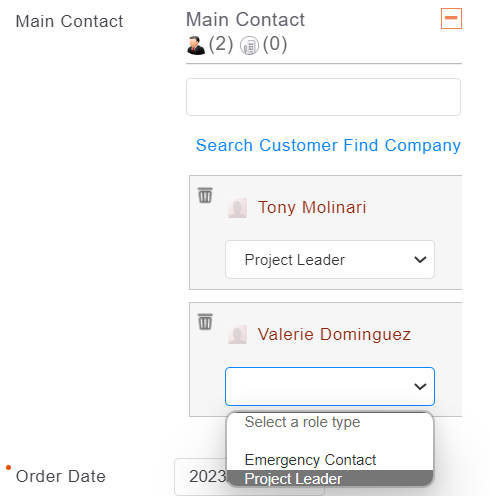489x496 pixels.
Task: Open Valerie Dominguez's contact name link
Action: click(334, 334)
